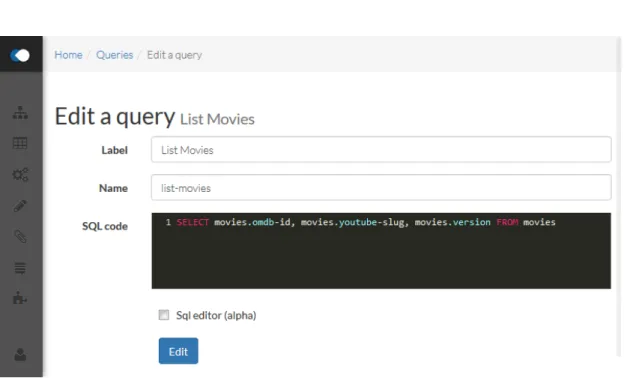The image size is (624, 378).
Task: Click the app logo in sidebar header
Action: pos(20,55)
